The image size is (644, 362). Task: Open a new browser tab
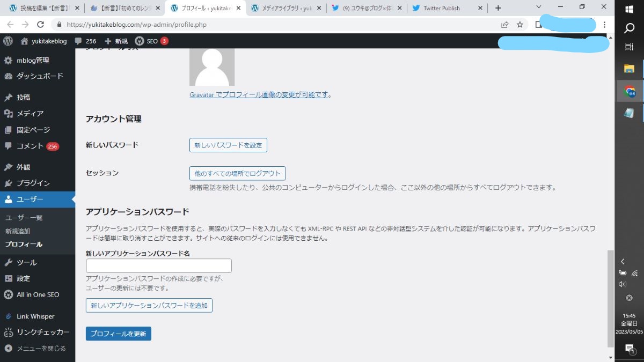pos(498,8)
